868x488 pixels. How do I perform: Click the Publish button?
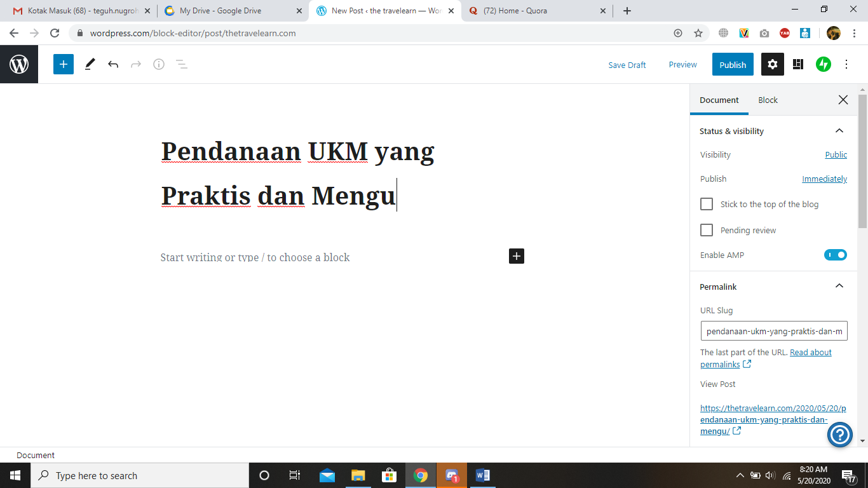pos(733,65)
